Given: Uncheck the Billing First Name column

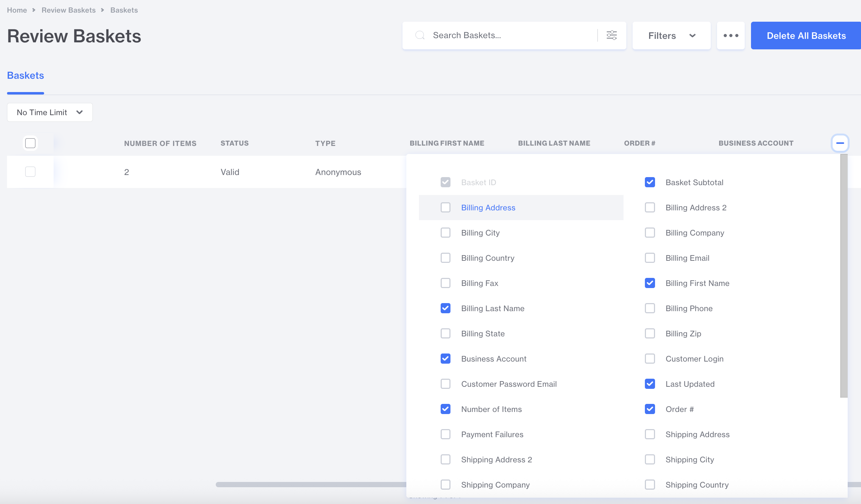Looking at the screenshot, I should point(650,283).
